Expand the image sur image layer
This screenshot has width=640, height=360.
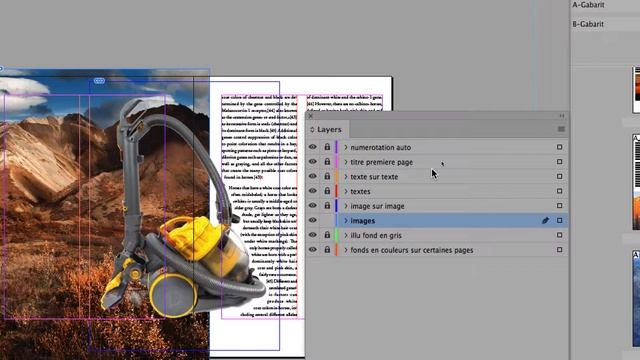tap(346, 206)
